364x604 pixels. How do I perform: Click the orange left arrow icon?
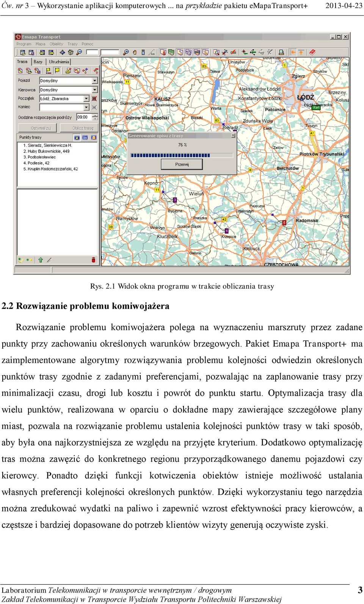pos(293,52)
